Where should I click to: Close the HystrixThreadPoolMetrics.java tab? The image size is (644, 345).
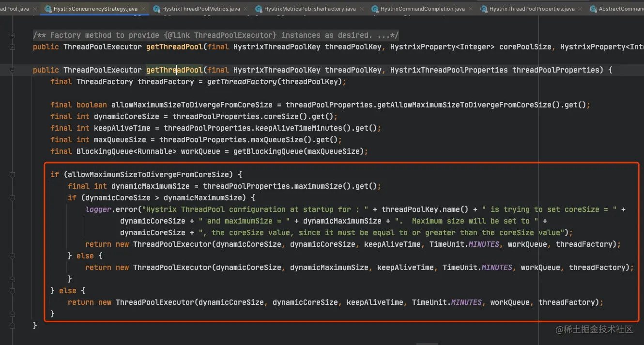pyautogui.click(x=246, y=9)
